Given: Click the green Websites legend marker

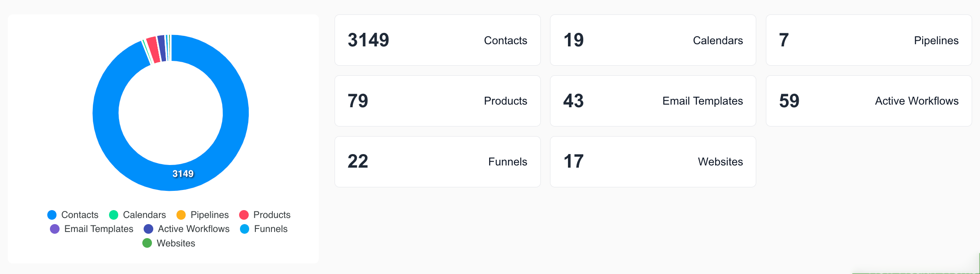Looking at the screenshot, I should coord(147,243).
